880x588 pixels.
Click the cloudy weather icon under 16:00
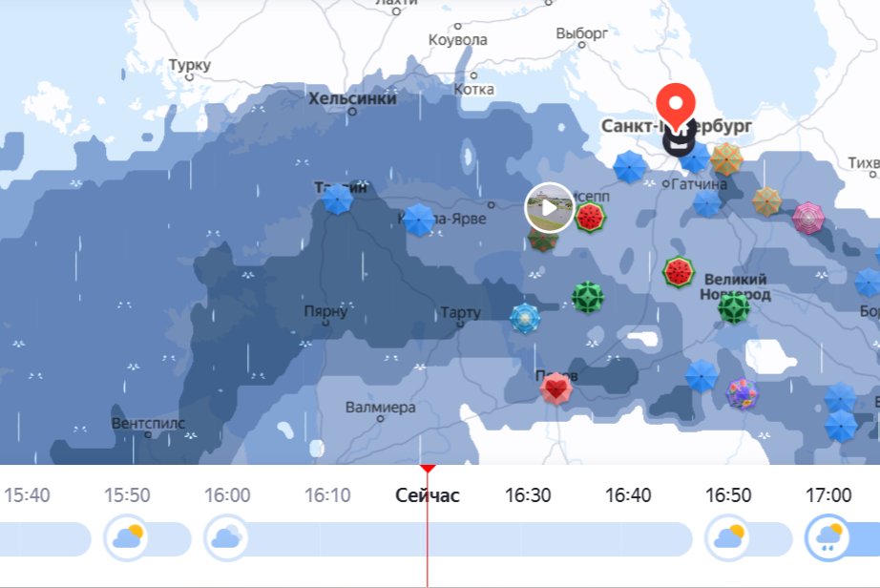click(x=226, y=537)
